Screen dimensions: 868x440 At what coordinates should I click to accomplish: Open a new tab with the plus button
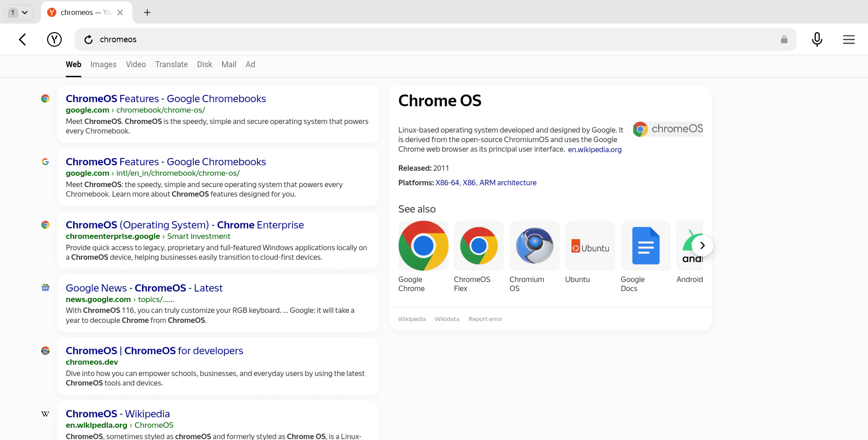(147, 12)
